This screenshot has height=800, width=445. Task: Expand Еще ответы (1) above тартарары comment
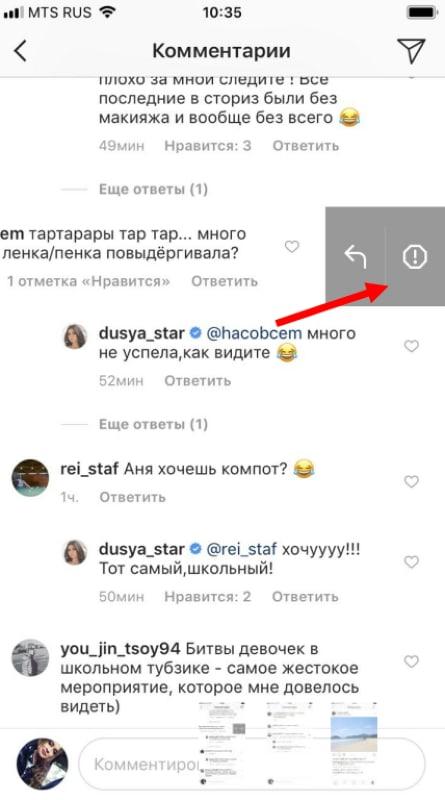point(153,190)
